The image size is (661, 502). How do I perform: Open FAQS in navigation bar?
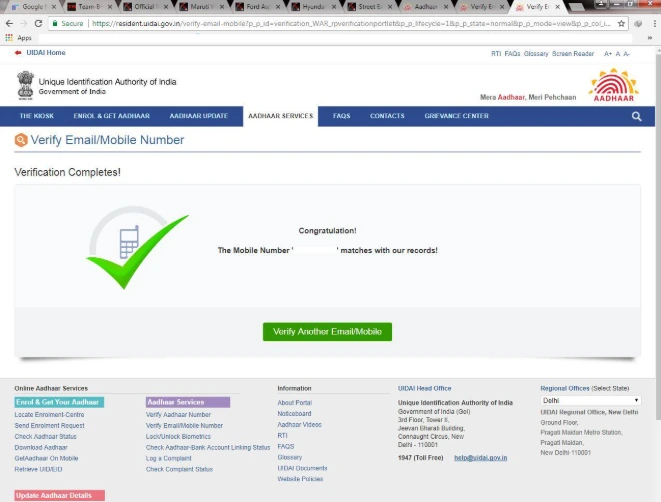tap(341, 116)
